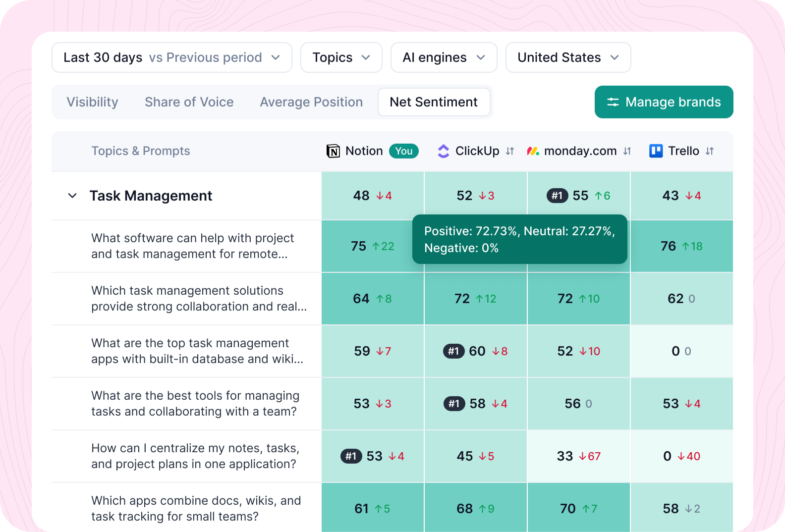
Task: Click the Trello cell showing 76 up 18
Action: (x=682, y=246)
